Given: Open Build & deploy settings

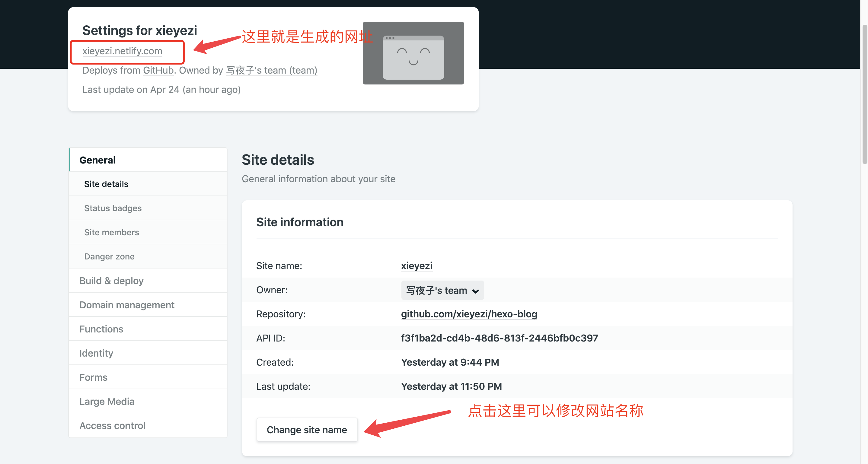Looking at the screenshot, I should (x=111, y=281).
